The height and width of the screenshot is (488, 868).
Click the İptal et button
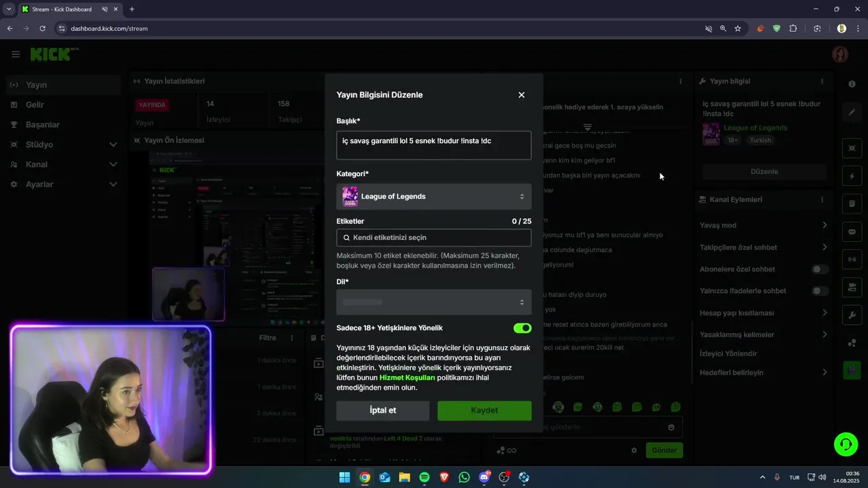click(x=383, y=411)
